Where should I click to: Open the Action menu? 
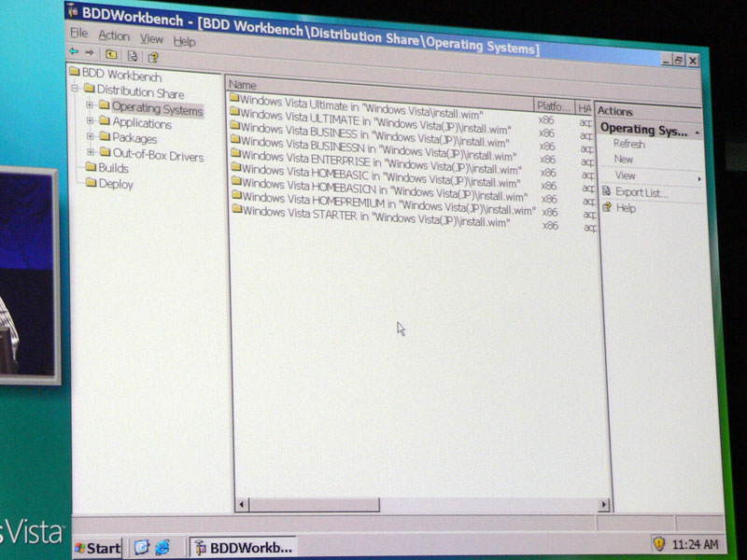click(114, 35)
